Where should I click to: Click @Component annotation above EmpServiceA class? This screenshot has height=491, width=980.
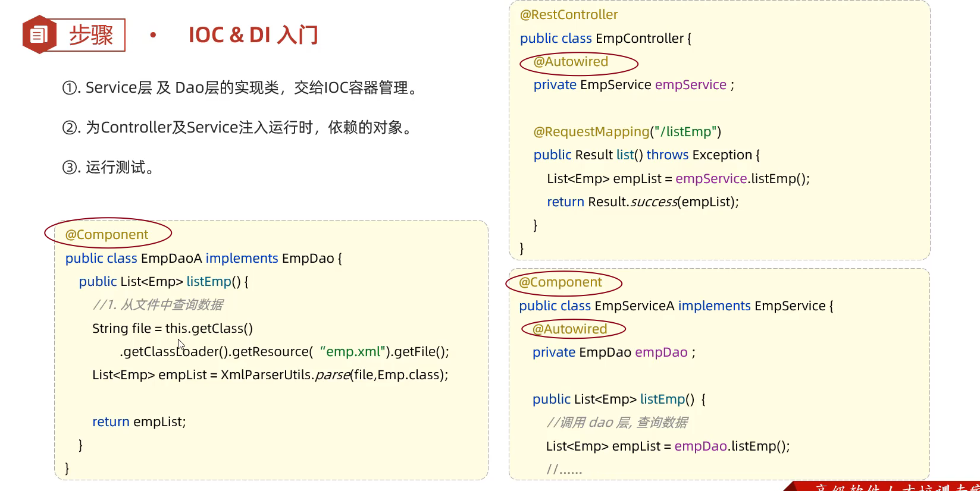(561, 282)
